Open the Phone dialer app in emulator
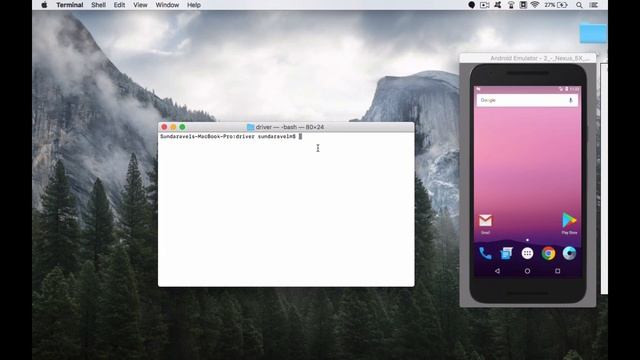This screenshot has width=640, height=360. [x=485, y=253]
